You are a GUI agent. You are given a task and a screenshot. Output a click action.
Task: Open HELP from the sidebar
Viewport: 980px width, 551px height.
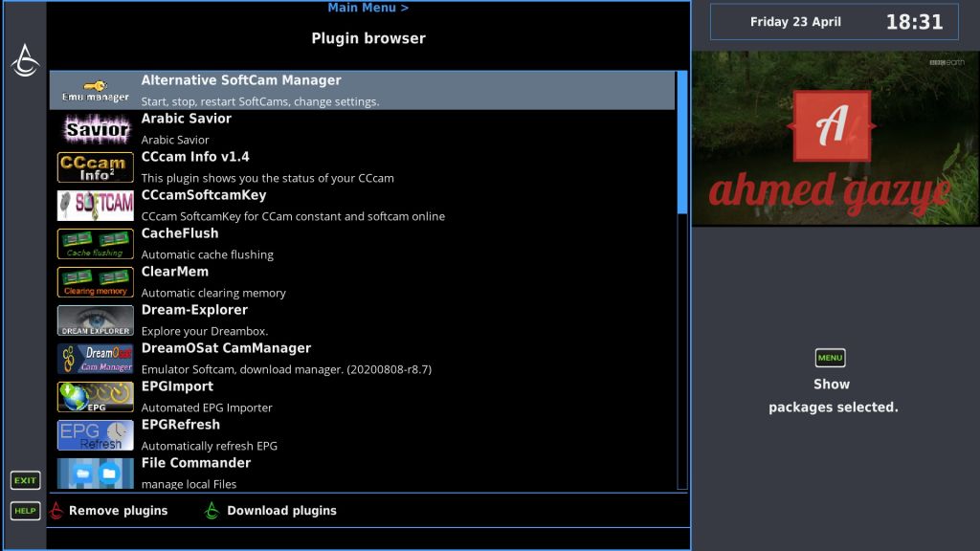(25, 511)
